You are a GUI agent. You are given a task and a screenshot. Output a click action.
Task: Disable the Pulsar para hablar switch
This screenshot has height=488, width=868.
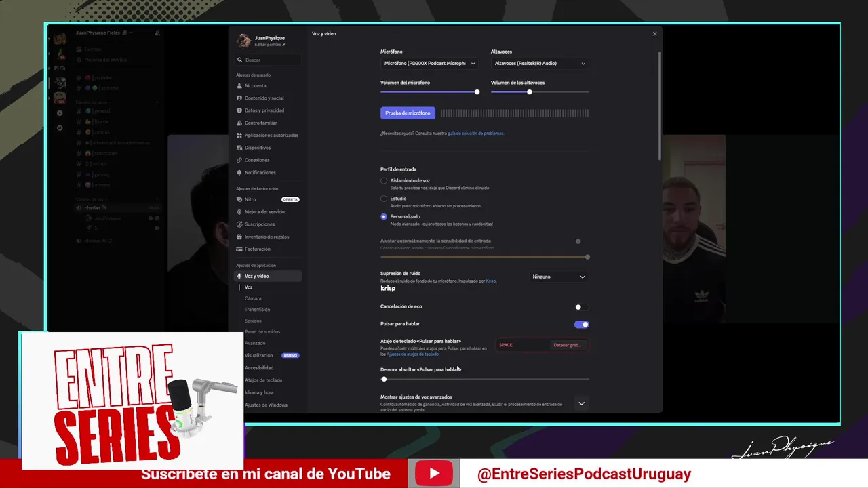(581, 325)
